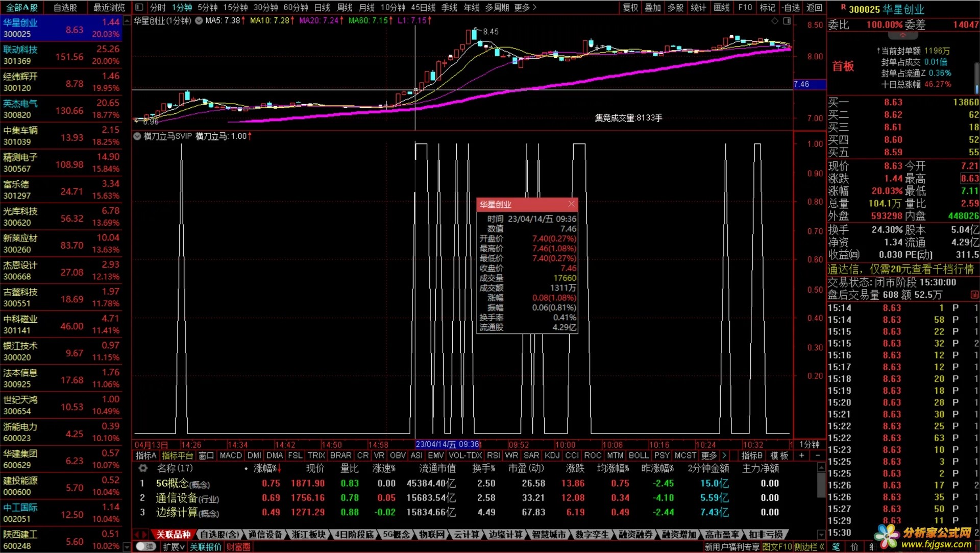Image resolution: width=980 pixels, height=553 pixels.
Task: Open the 扩展 dropdown
Action: click(174, 546)
